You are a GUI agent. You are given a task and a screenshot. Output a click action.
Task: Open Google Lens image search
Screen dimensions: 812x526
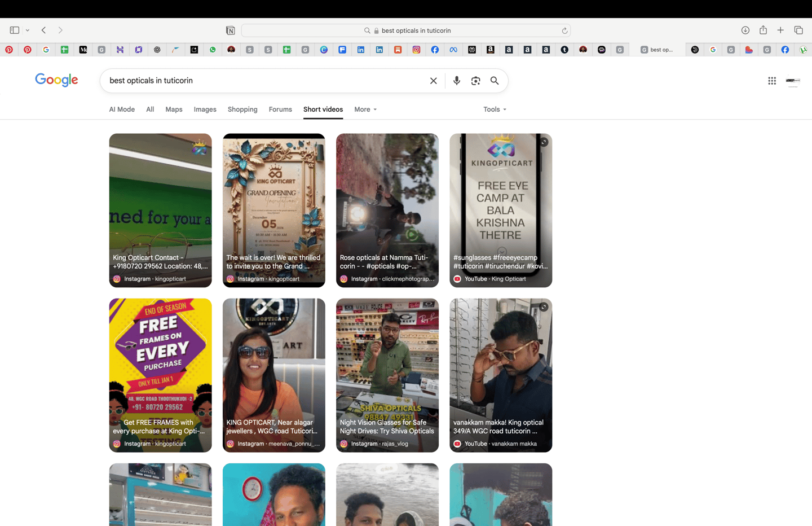point(475,81)
